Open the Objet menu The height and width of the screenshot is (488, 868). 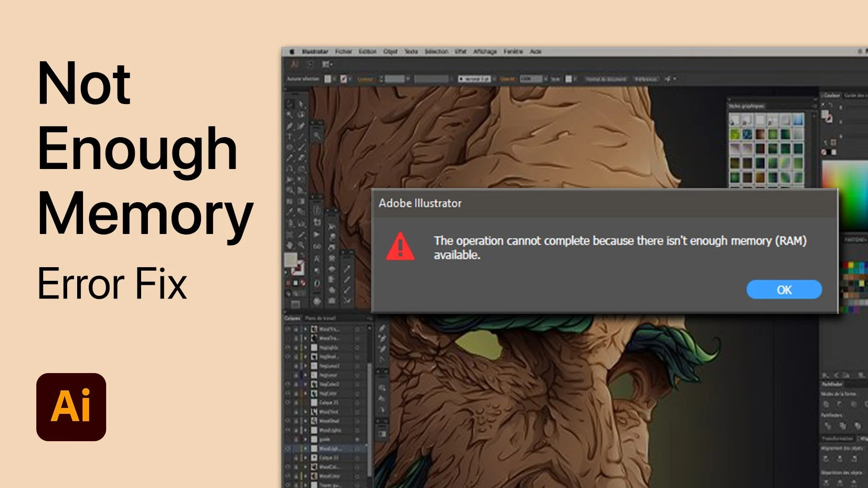tap(390, 51)
